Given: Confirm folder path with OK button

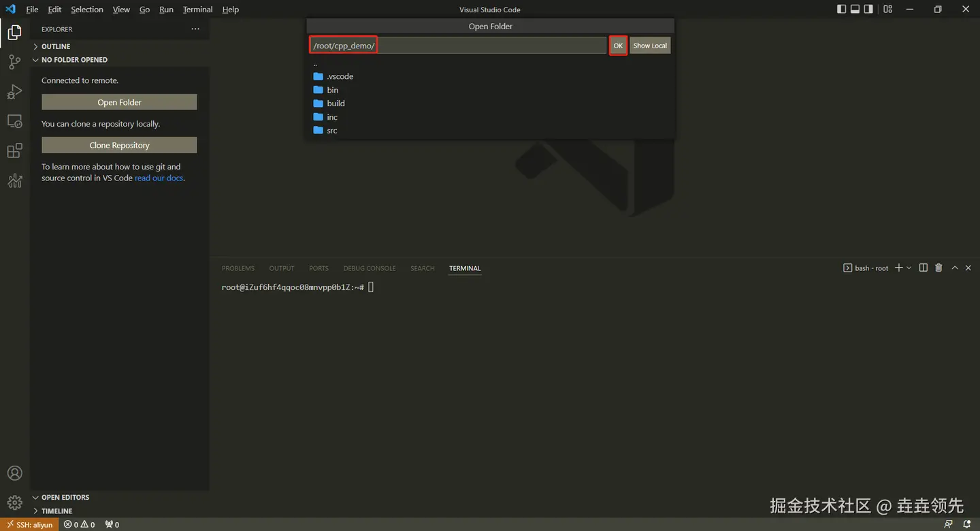Looking at the screenshot, I should tap(618, 46).
